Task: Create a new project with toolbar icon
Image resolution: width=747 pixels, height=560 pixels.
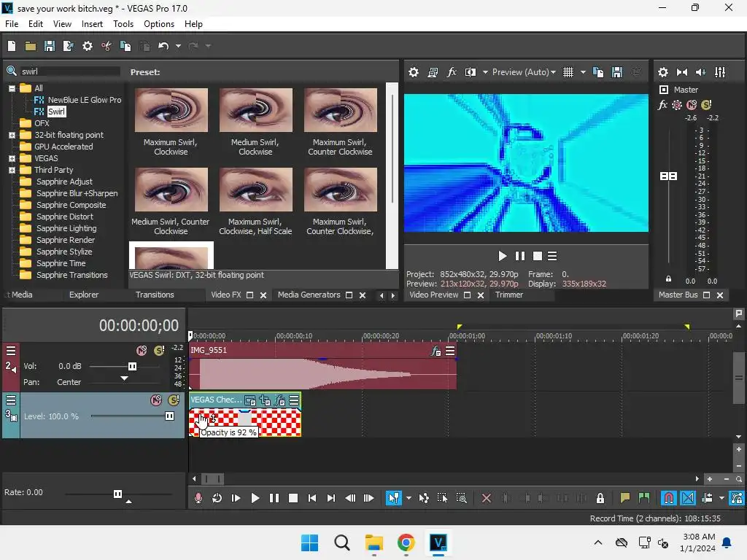Action: click(12, 46)
